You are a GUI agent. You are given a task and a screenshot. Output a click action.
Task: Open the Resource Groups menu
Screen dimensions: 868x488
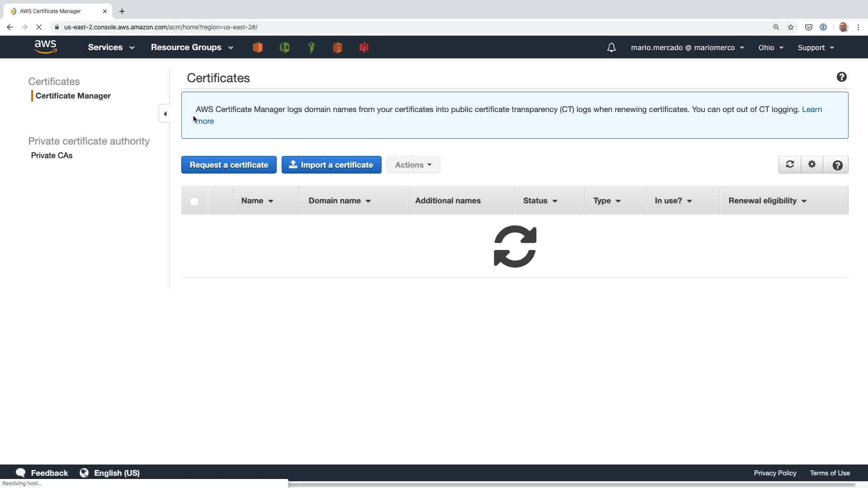pos(192,47)
